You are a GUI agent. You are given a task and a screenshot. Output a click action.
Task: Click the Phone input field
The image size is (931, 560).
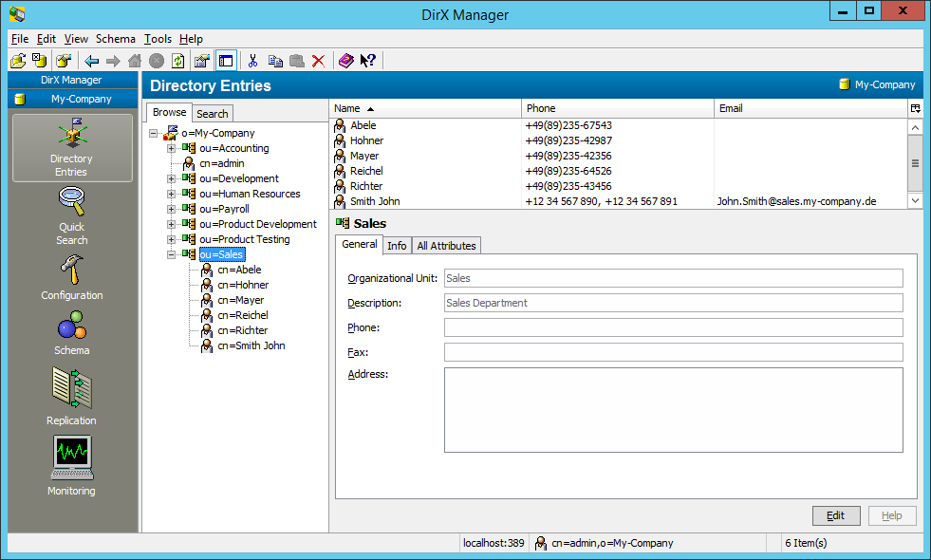click(673, 327)
